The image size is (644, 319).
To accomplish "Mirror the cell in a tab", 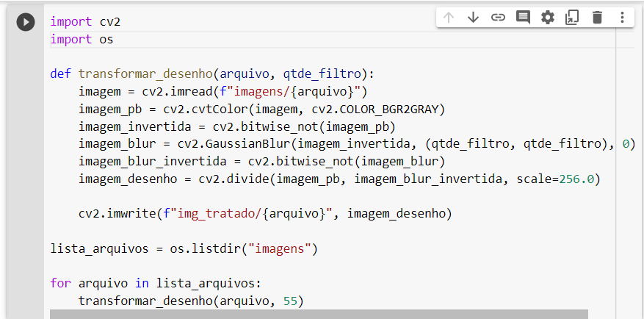I will pyautogui.click(x=572, y=17).
